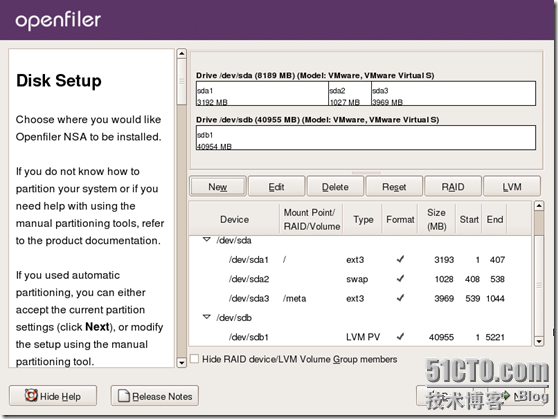Screen dimensions: 558x419
Task: Click help panel scroll down arrow
Action: [181, 363]
